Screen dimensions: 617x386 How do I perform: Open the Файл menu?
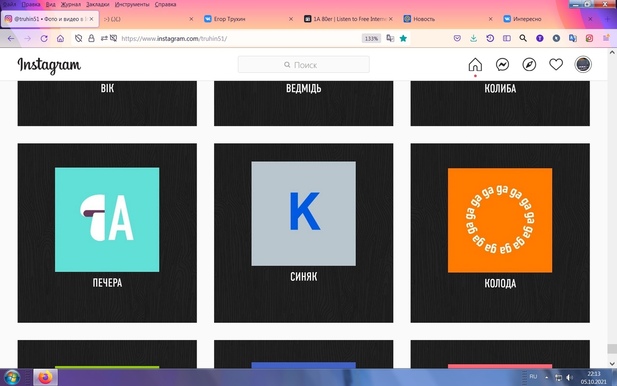click(x=9, y=4)
